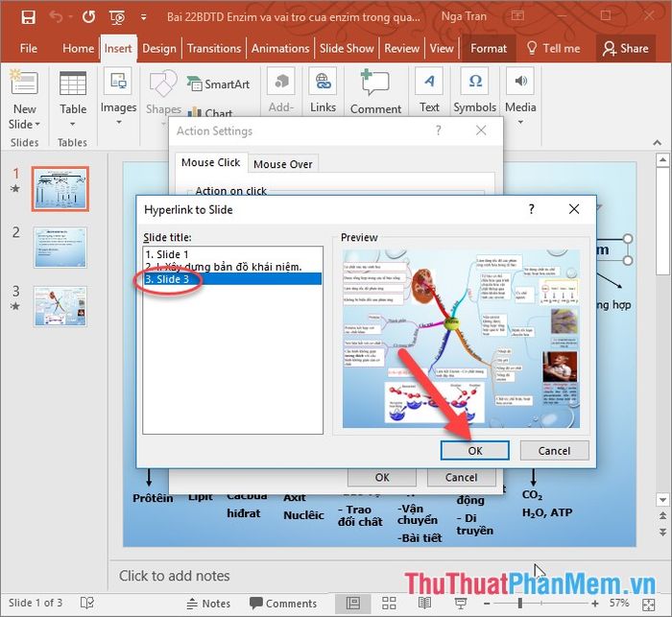Click the animation star under slide 1

point(15,188)
